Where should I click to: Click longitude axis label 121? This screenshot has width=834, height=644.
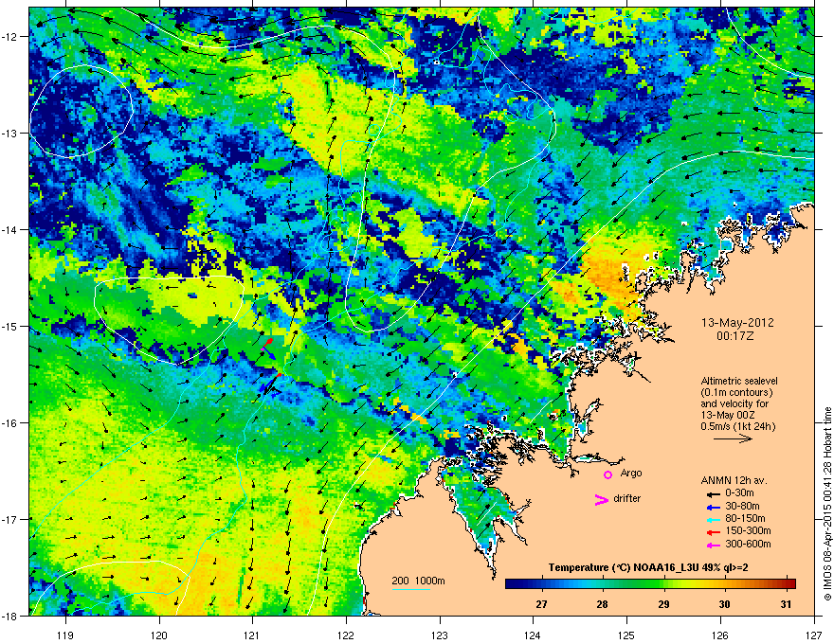click(x=252, y=635)
